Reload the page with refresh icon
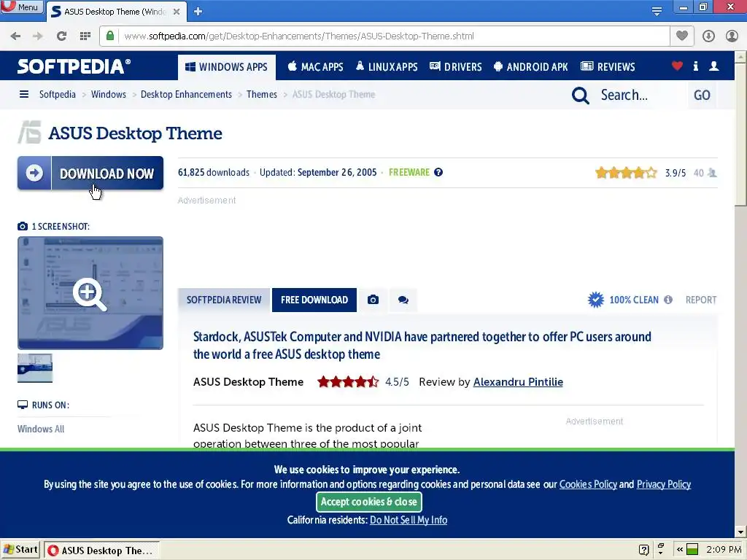The image size is (747, 560). (61, 36)
